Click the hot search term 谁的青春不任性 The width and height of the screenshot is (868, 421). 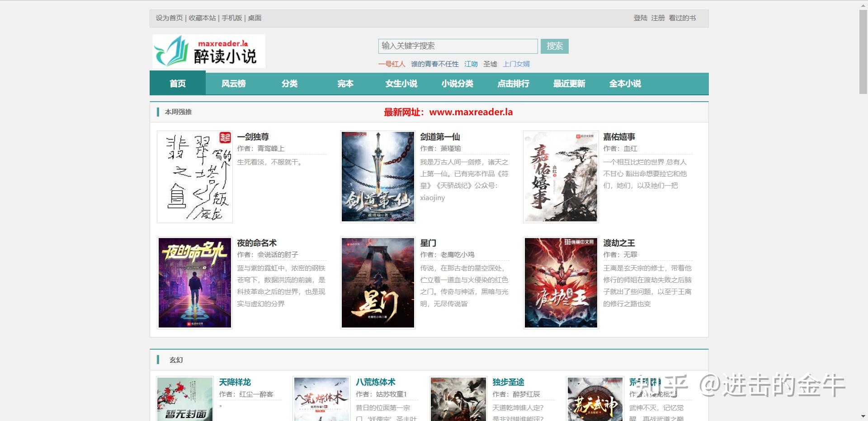435,64
